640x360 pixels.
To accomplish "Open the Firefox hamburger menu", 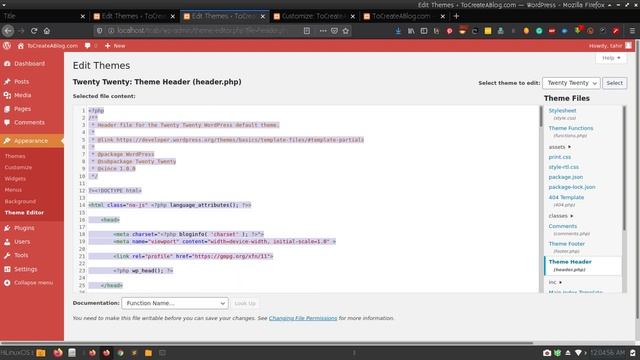I will [x=632, y=31].
